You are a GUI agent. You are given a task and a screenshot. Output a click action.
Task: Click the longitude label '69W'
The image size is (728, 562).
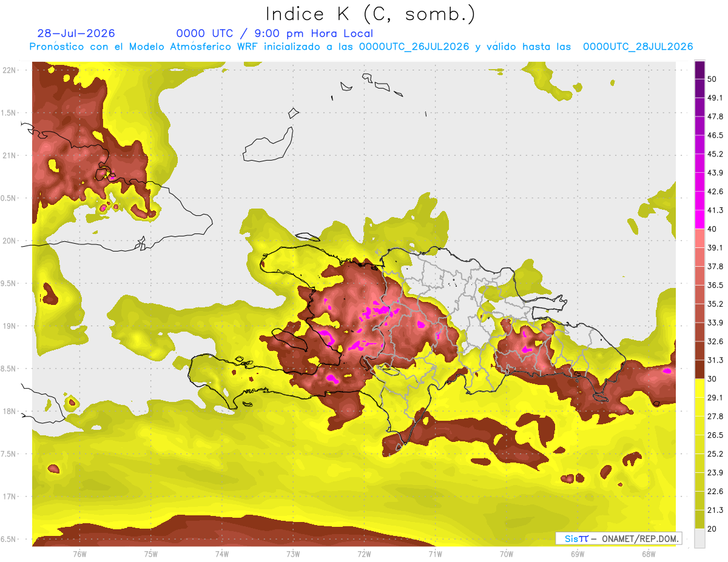pos(578,554)
